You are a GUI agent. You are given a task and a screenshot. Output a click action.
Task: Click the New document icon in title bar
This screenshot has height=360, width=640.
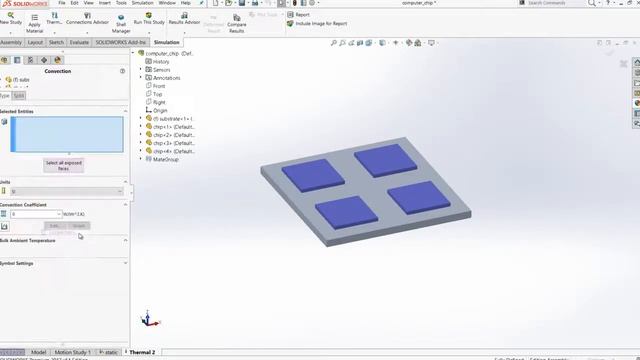[216, 3]
